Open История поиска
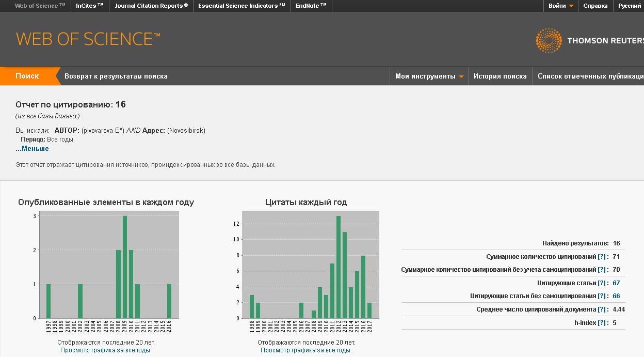The width and height of the screenshot is (644, 357). click(x=500, y=76)
